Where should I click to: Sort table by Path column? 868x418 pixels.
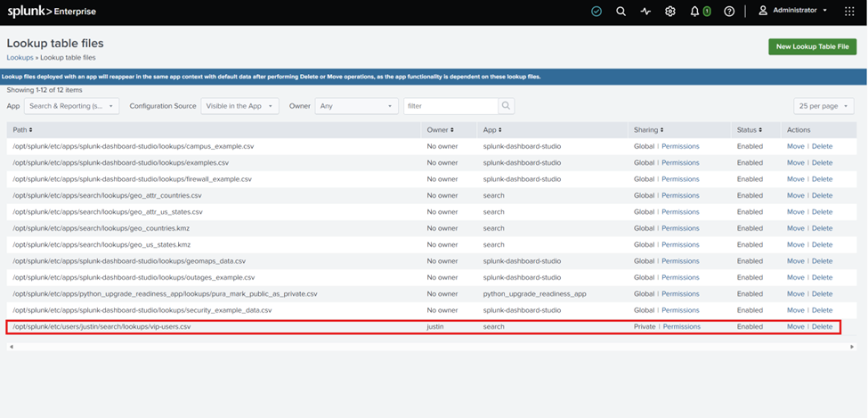22,130
